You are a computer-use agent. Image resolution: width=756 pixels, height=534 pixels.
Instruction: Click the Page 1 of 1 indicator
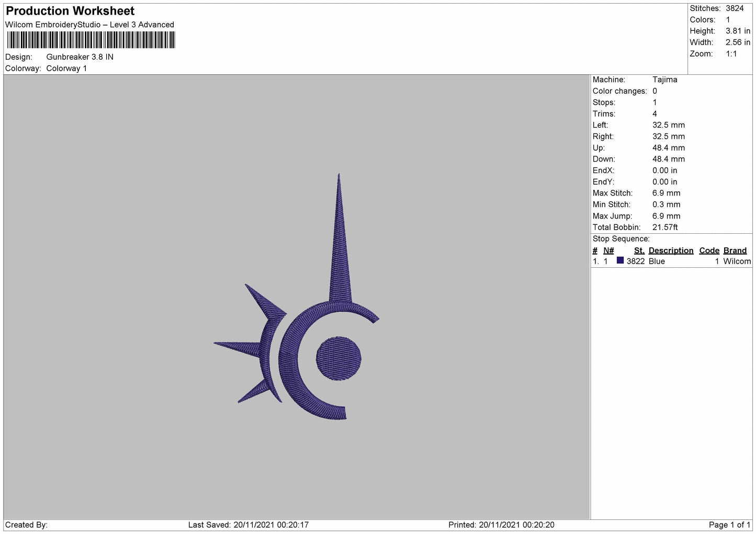[x=730, y=525]
